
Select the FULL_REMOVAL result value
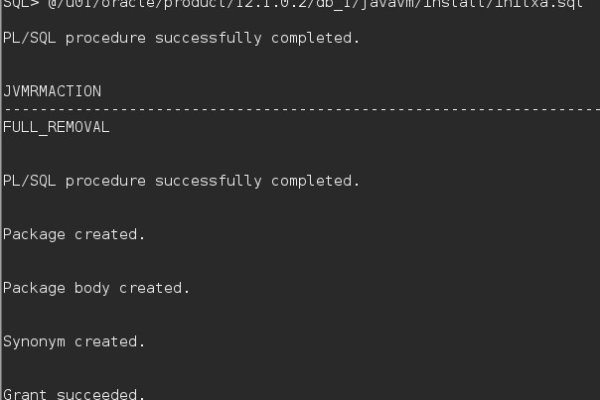pos(56,127)
